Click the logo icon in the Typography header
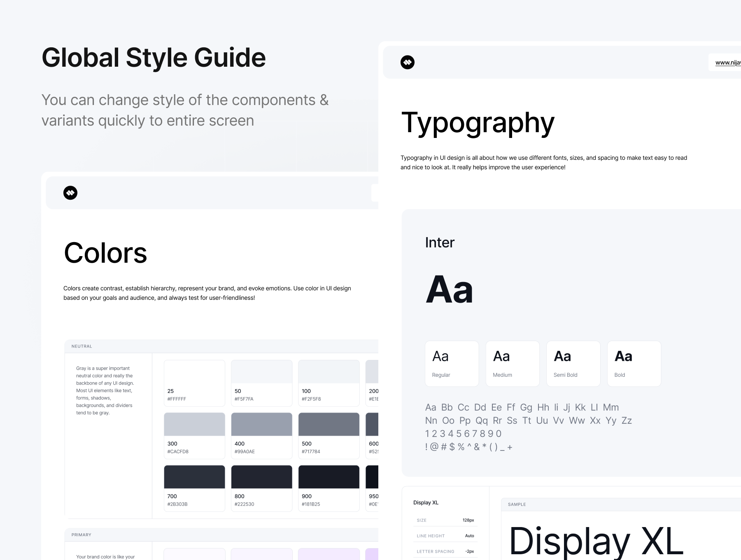 pos(407,63)
